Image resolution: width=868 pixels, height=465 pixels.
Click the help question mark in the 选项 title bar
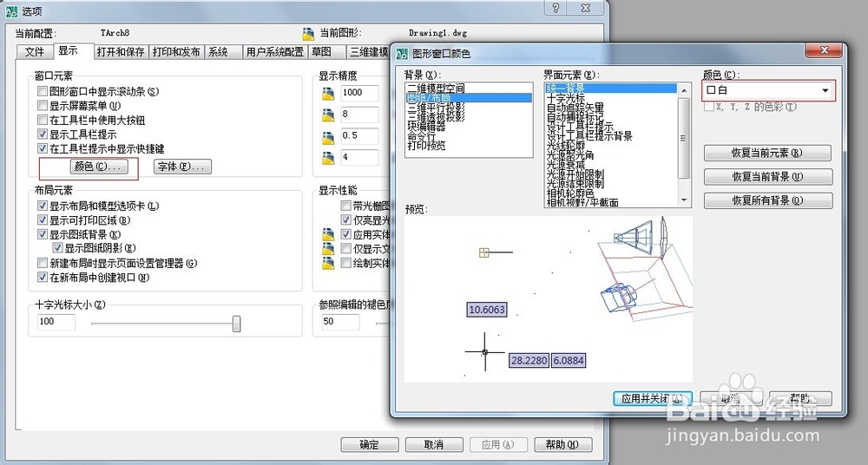point(556,8)
